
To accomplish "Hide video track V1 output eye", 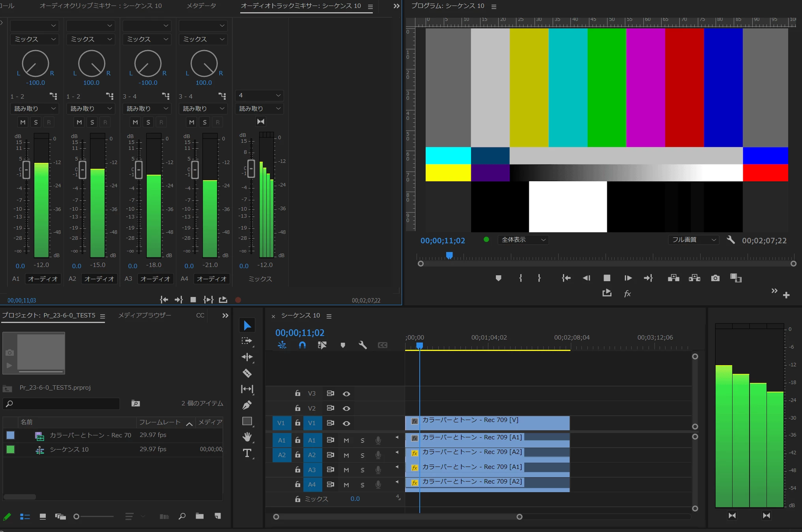I will (346, 423).
